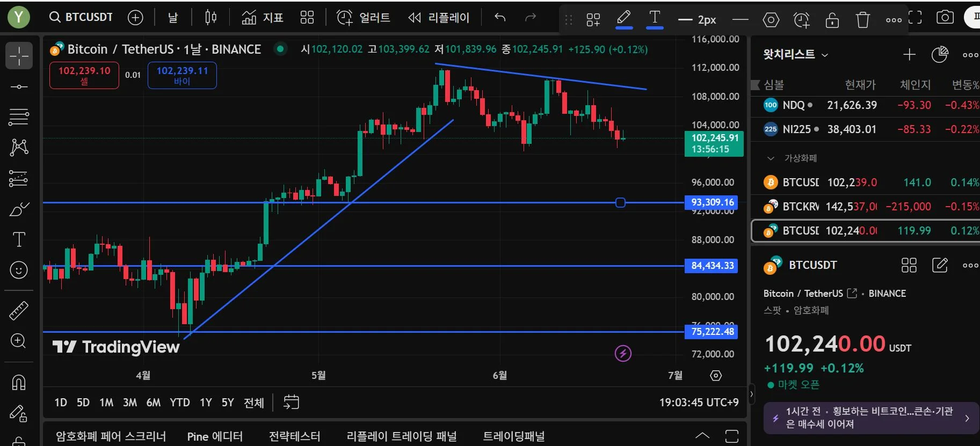This screenshot has width=980, height=446.
Task: Change line color with pencil swatch
Action: (623, 19)
